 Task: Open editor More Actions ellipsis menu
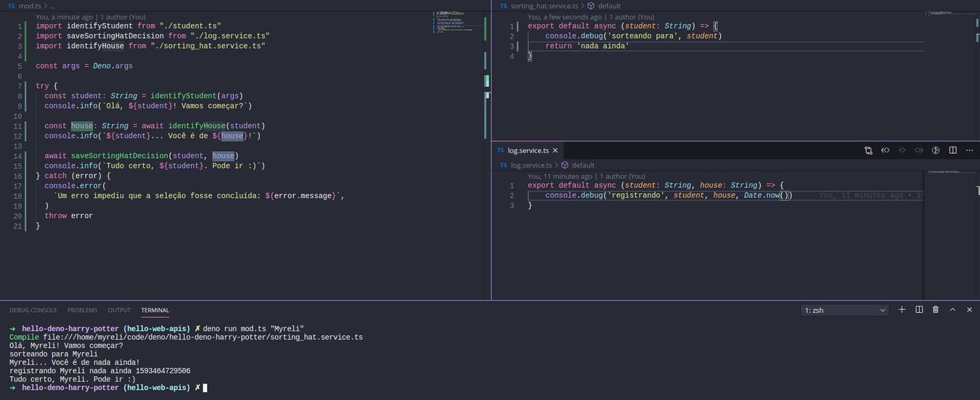(969, 150)
